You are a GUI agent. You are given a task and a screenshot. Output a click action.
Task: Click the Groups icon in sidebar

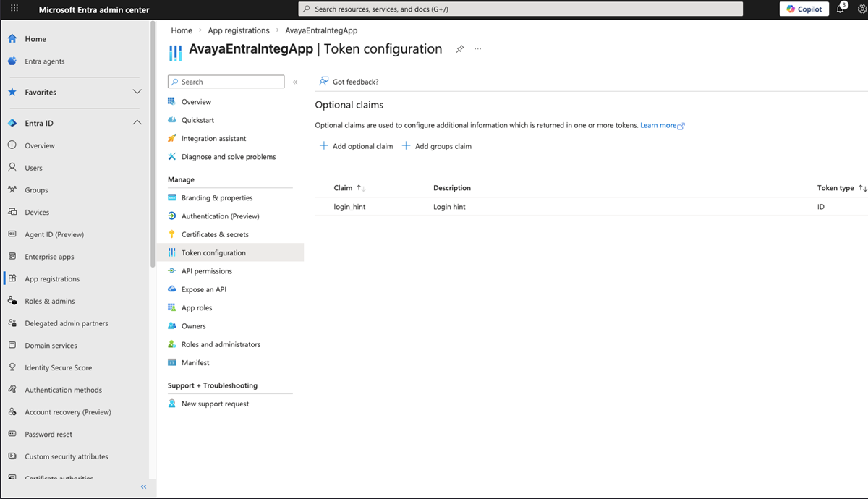tap(12, 190)
